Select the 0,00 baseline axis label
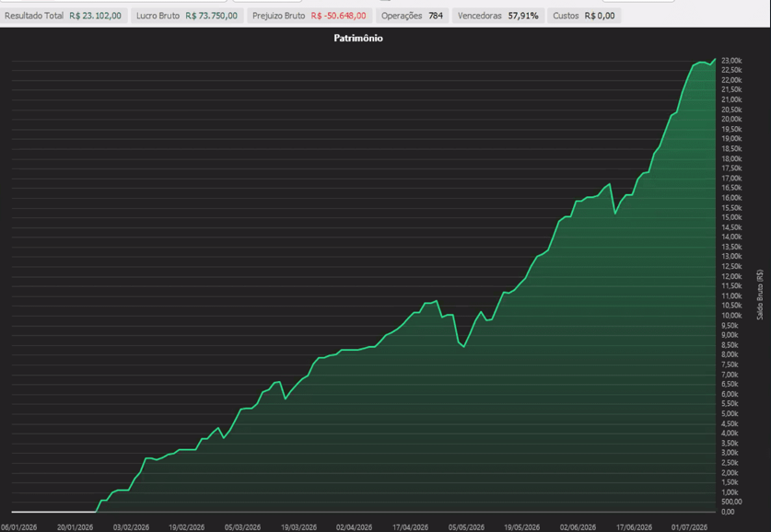This screenshot has height=532, width=771. (x=728, y=512)
